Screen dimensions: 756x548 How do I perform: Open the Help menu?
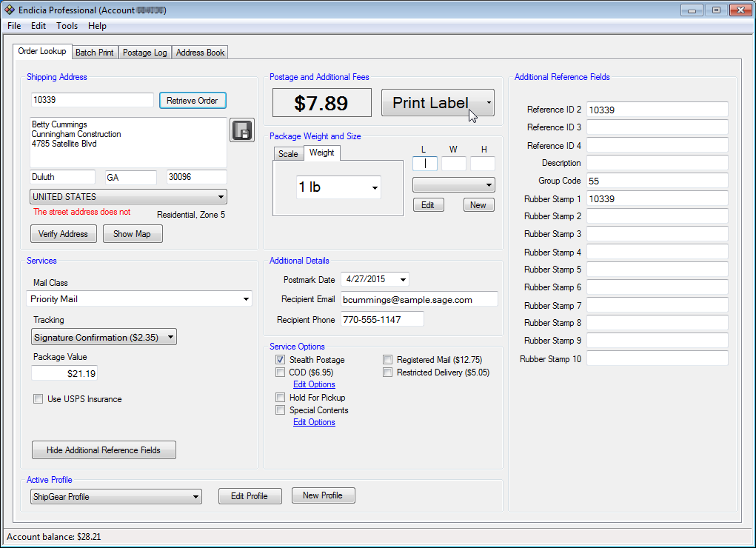click(97, 26)
